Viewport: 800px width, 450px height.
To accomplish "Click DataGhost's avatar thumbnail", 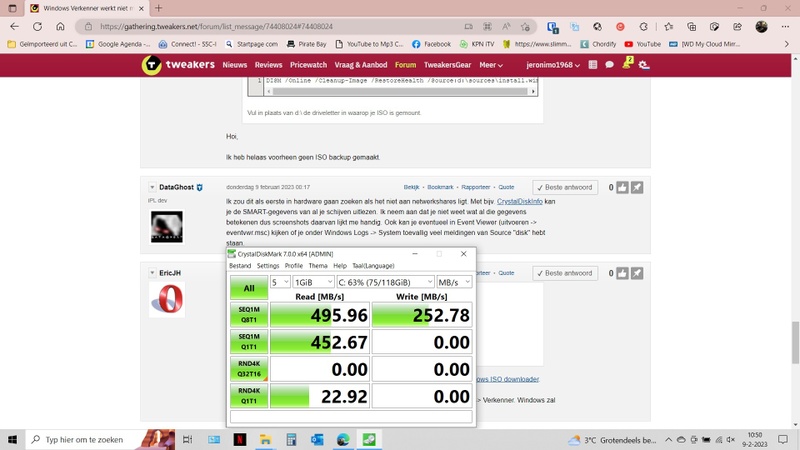I will coord(167,227).
